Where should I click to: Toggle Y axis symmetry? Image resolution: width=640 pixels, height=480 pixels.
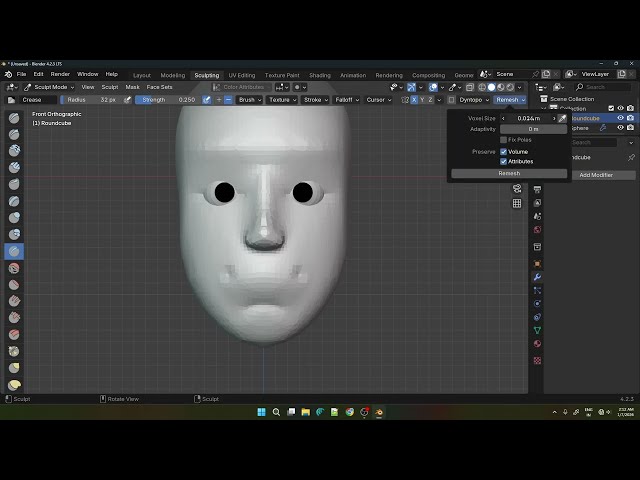pos(422,100)
